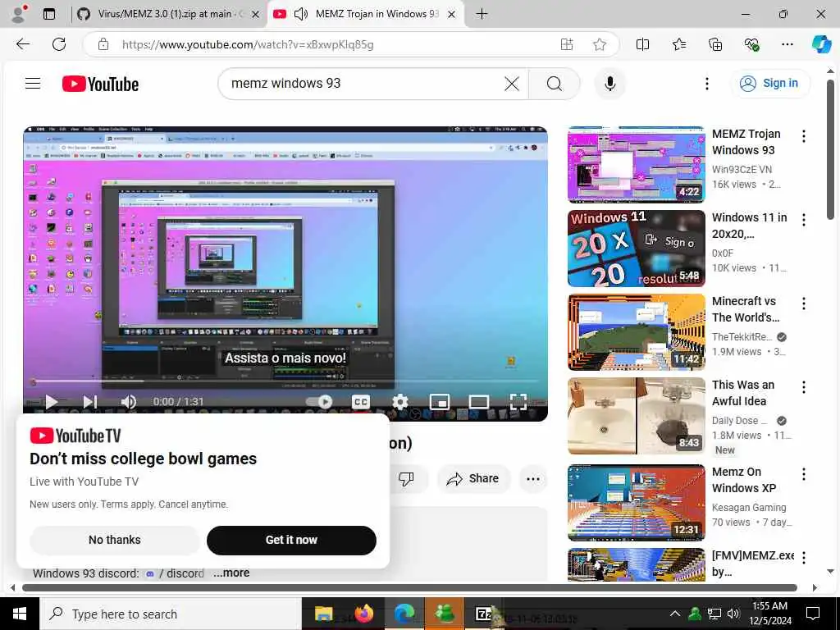
Task: Skip to the next video
Action: point(90,401)
